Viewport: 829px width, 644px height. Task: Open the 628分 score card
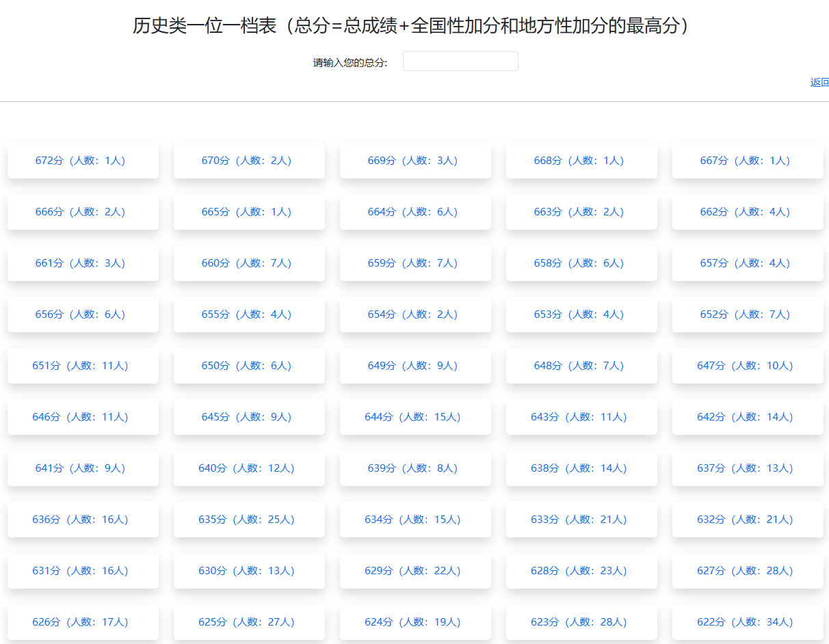[581, 571]
